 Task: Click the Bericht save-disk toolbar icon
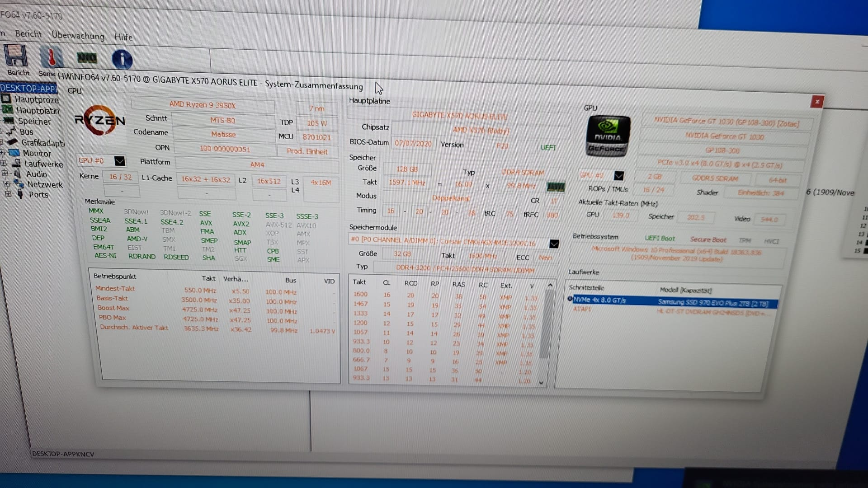pos(16,56)
